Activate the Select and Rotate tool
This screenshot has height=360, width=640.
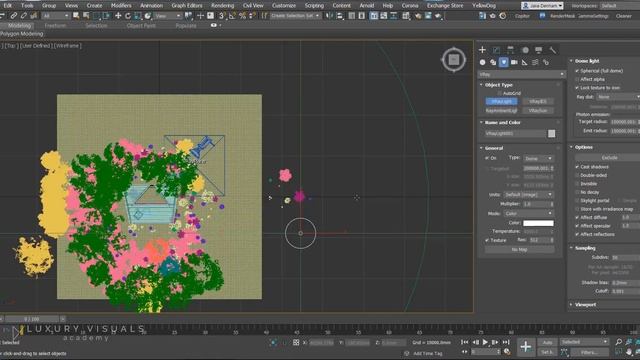tap(128, 16)
